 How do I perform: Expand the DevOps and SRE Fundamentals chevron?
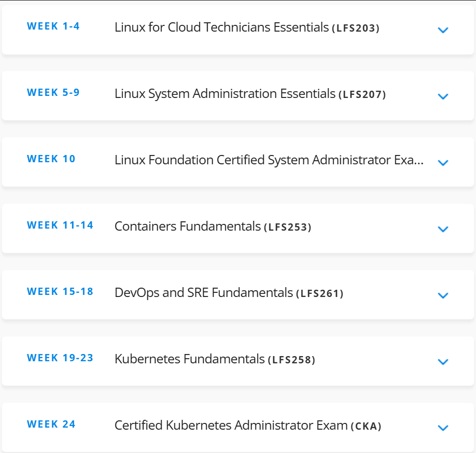[443, 295]
